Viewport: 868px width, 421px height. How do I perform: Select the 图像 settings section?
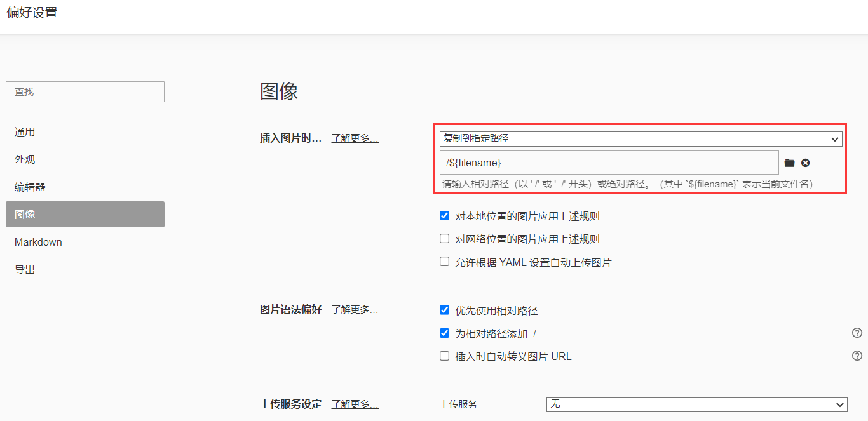click(x=85, y=215)
